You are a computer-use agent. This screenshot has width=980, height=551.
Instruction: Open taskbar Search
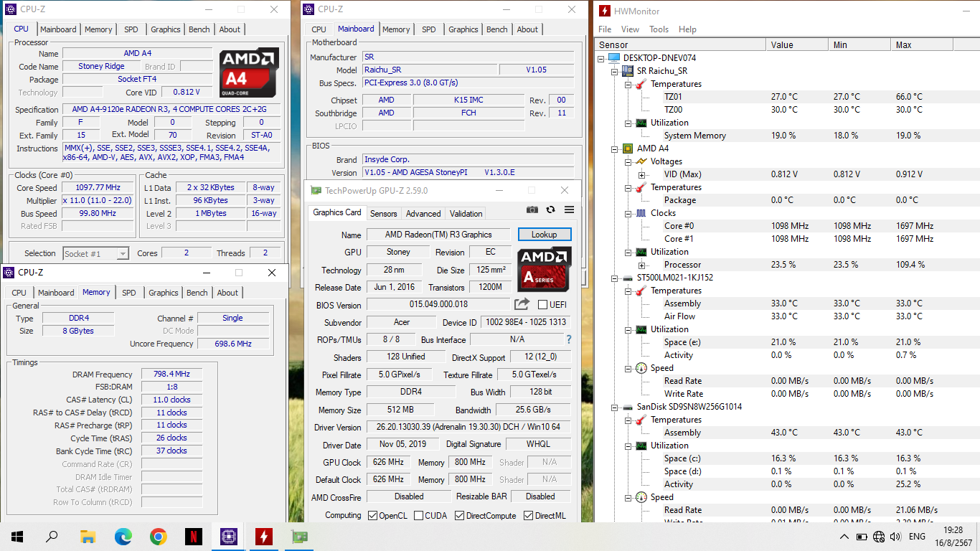click(52, 536)
